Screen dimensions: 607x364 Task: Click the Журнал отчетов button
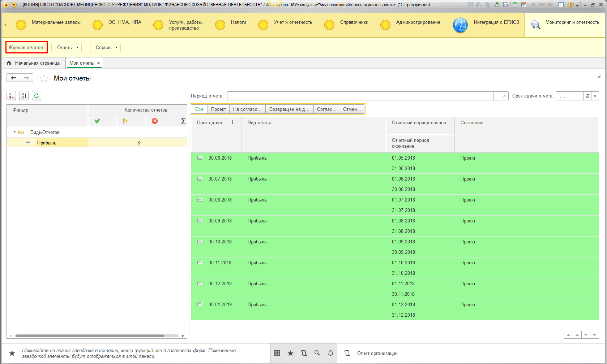tap(26, 48)
